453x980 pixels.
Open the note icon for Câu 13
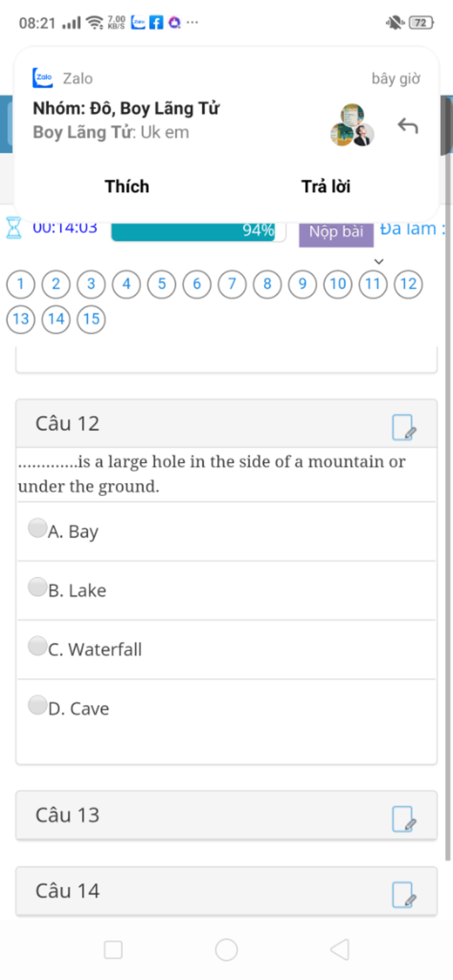pos(404,819)
